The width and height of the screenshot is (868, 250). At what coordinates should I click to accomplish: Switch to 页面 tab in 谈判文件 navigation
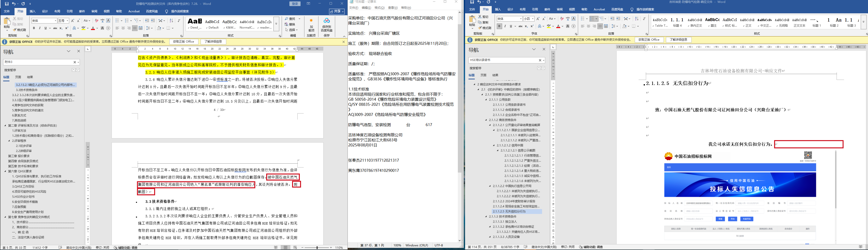[18, 77]
